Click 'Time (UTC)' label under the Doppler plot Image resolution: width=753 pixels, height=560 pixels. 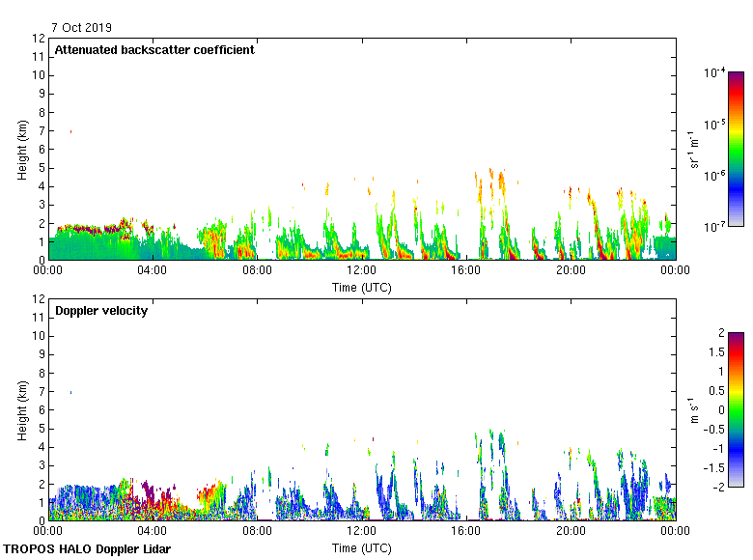pyautogui.click(x=362, y=547)
